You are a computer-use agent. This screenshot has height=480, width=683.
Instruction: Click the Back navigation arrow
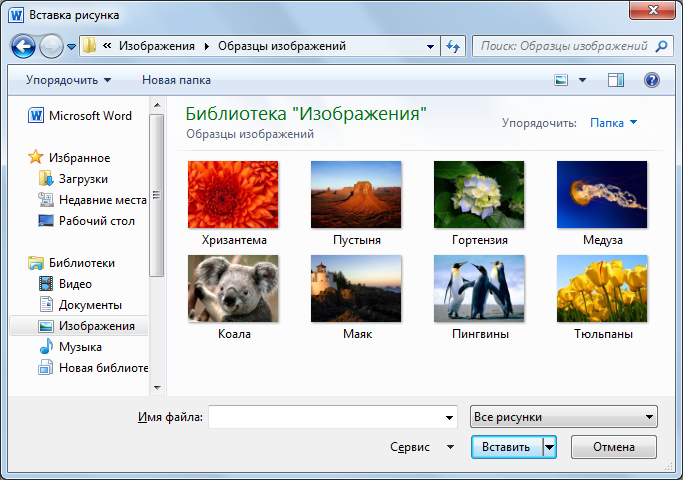23,46
